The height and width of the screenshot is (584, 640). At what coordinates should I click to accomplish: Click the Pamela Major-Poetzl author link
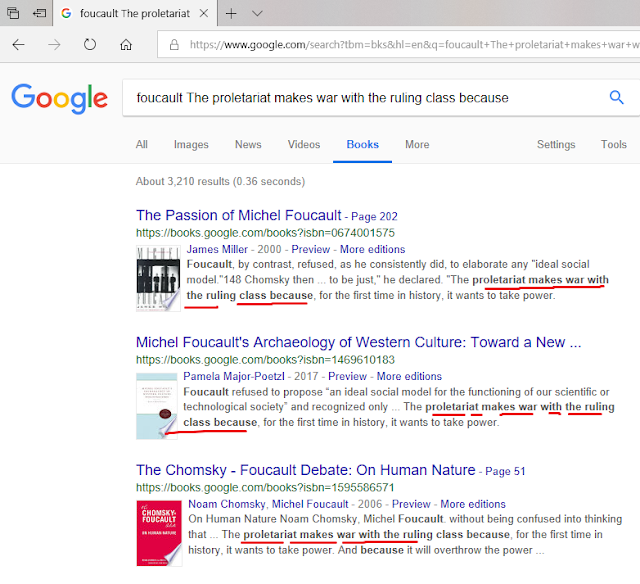coord(234,376)
